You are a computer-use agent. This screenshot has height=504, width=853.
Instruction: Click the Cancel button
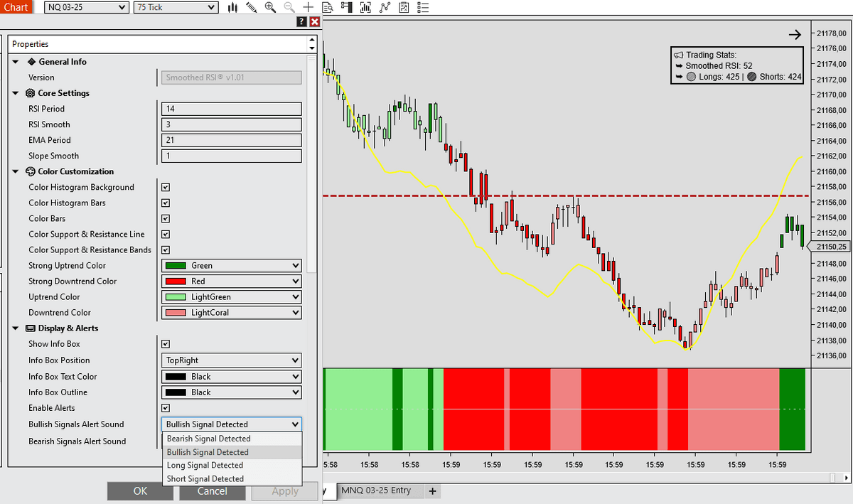212,491
